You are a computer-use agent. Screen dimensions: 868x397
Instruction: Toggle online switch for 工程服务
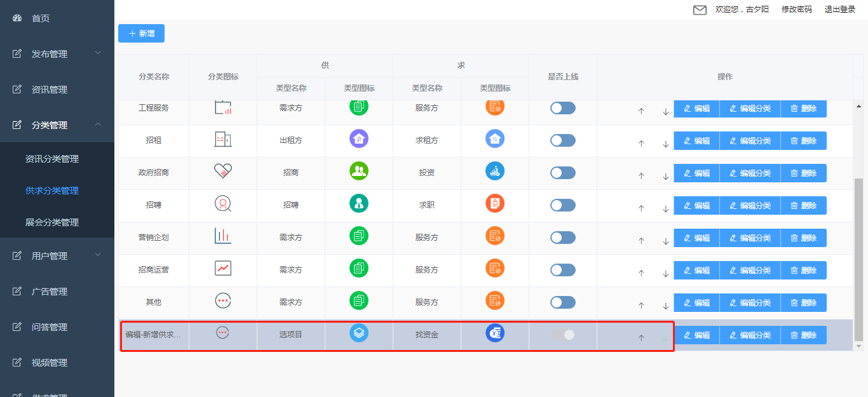coord(562,108)
